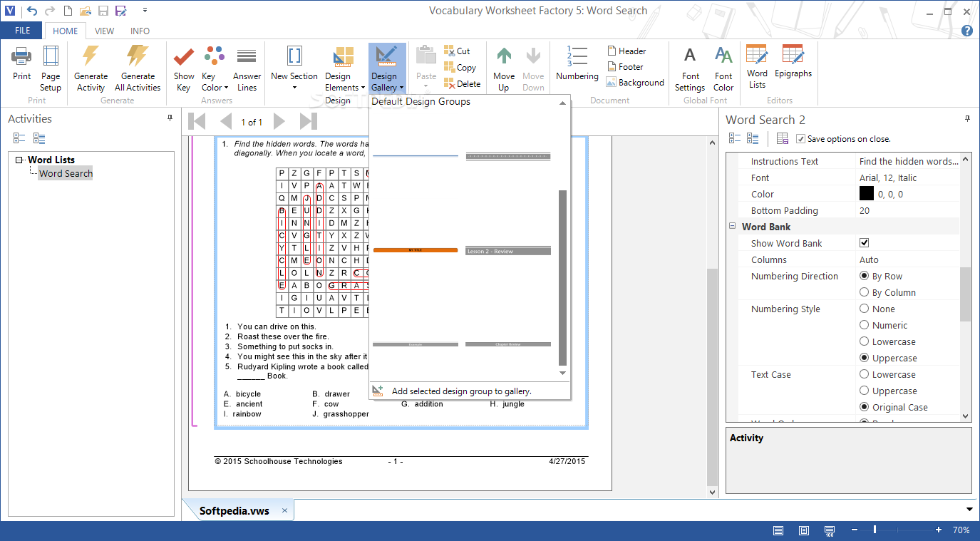
Task: Open the FILE menu
Action: [x=22, y=31]
